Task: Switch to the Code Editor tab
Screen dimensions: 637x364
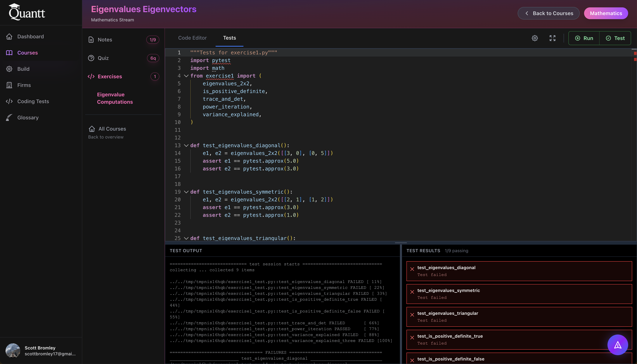Action: click(x=193, y=38)
